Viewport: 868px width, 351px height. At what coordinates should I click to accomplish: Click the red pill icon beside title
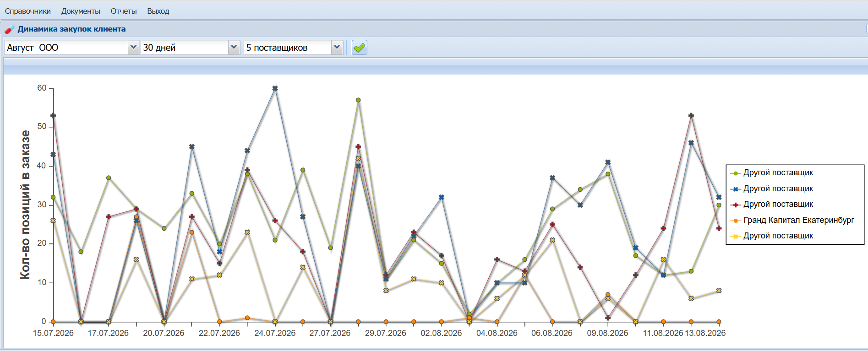click(10, 29)
